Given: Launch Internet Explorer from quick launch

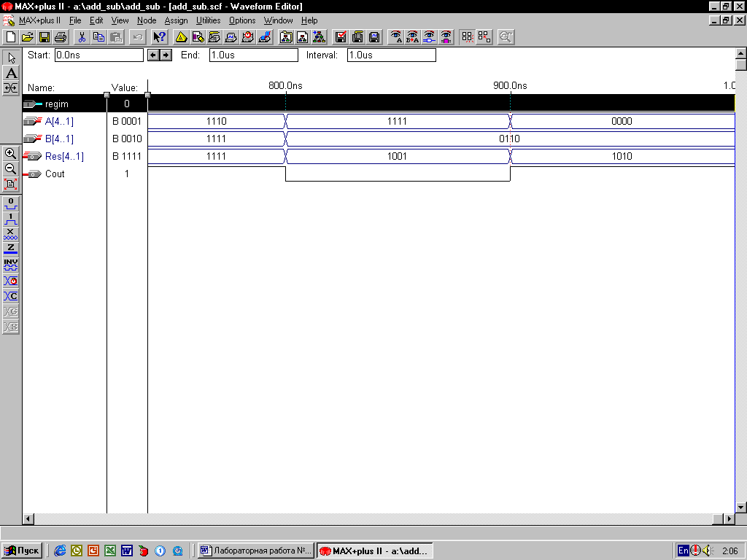Looking at the screenshot, I should [x=60, y=551].
